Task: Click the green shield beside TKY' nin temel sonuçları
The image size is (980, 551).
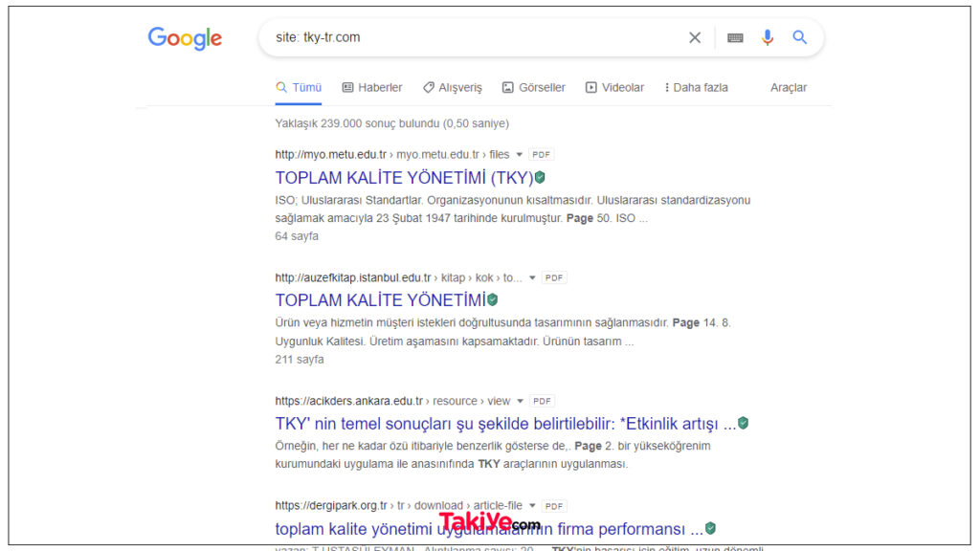Action: [x=743, y=423]
